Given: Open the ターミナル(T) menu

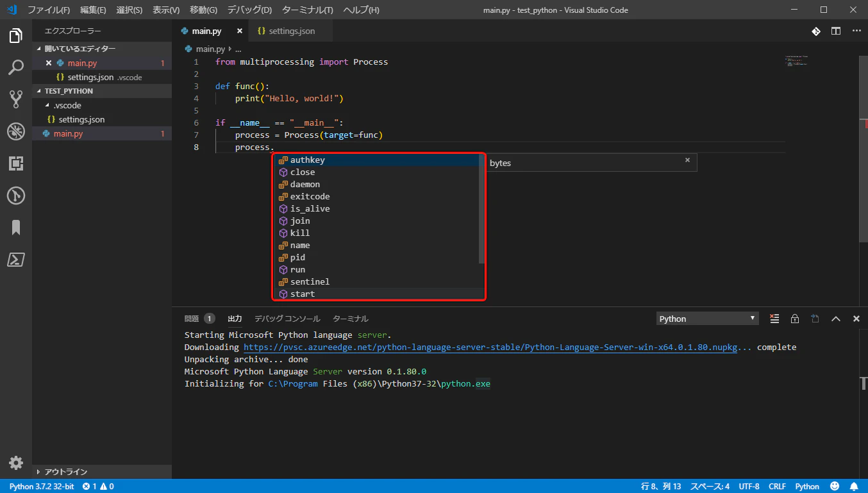Looking at the screenshot, I should [308, 10].
